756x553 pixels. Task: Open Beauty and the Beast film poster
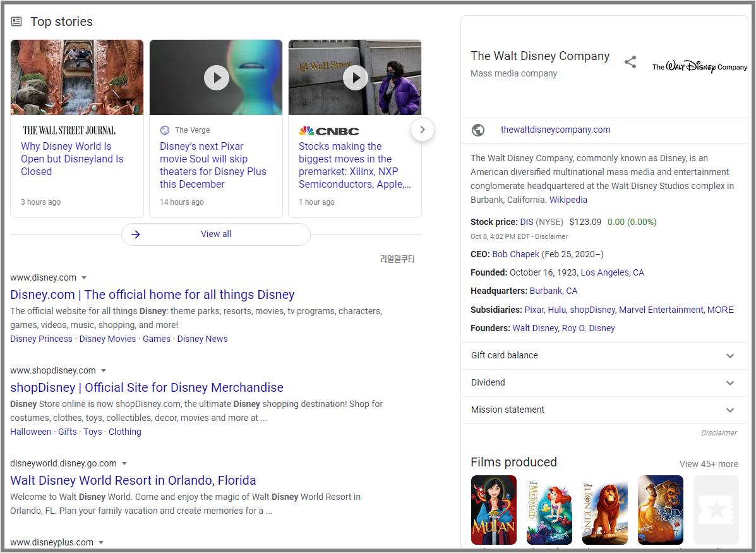click(x=661, y=509)
